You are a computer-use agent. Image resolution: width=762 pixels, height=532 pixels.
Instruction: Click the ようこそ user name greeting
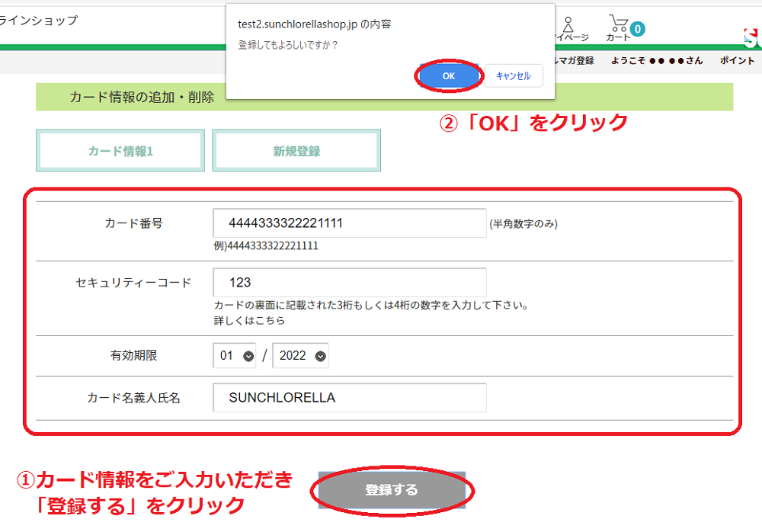657,61
